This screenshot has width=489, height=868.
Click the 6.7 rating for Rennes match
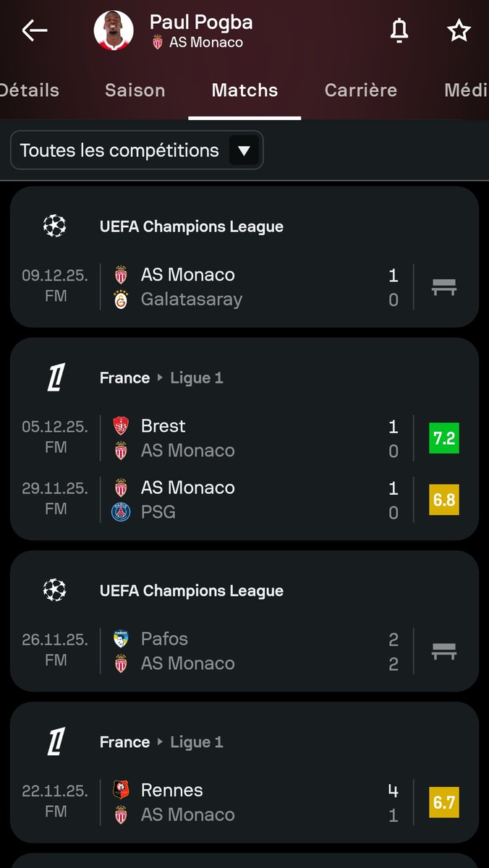tap(444, 802)
